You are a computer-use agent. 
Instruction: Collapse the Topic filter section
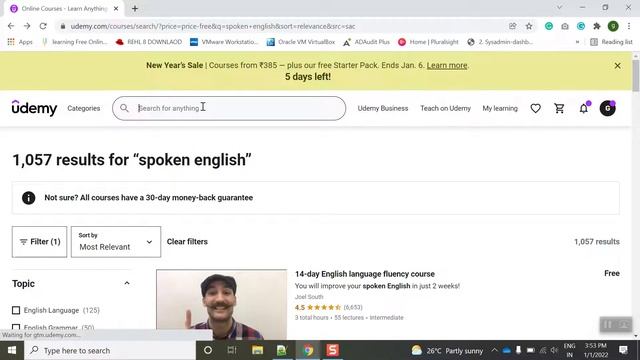127,283
